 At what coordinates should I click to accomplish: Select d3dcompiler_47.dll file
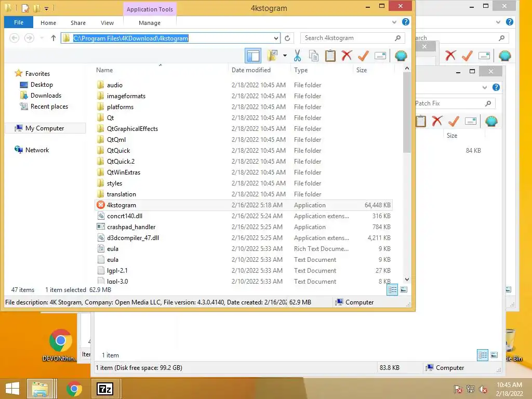click(244, 238)
